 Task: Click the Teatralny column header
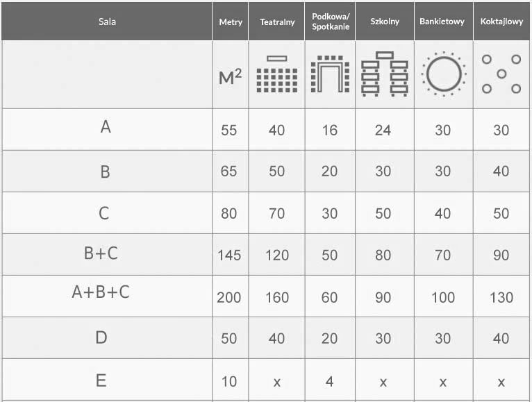pyautogui.click(x=277, y=22)
